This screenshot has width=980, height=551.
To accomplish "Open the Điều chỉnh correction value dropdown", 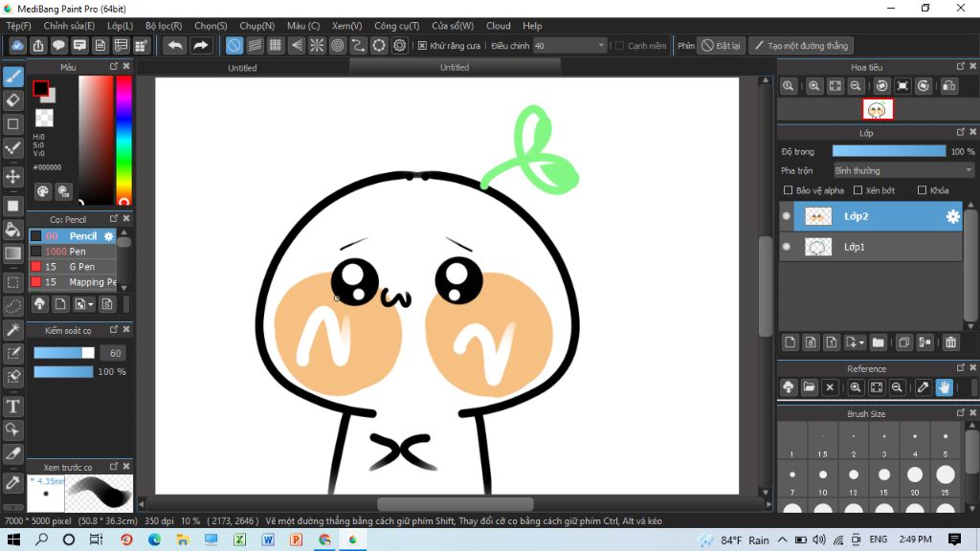I will (601, 45).
